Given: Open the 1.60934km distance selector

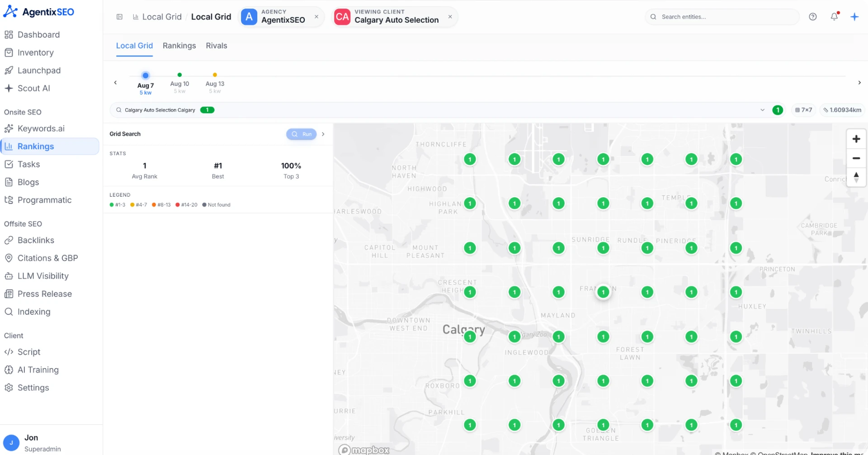Looking at the screenshot, I should point(842,110).
